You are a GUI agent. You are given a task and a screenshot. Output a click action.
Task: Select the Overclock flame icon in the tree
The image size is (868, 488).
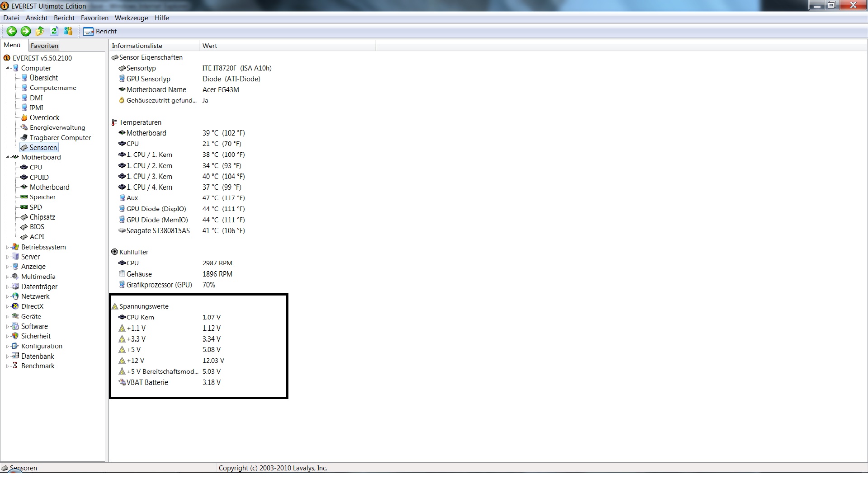pyautogui.click(x=24, y=117)
